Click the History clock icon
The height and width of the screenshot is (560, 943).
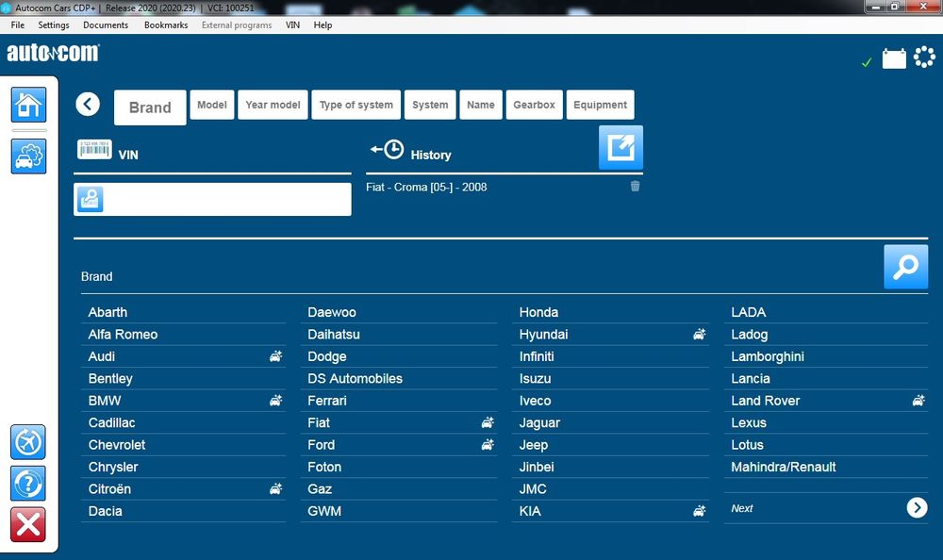388,149
